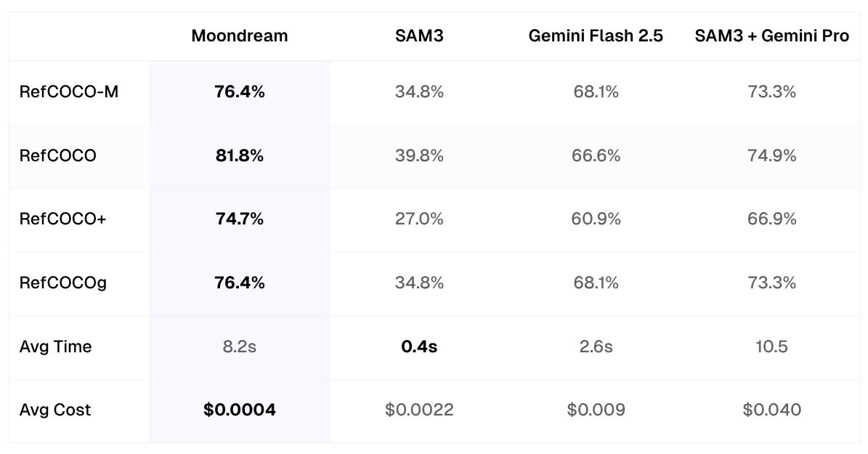Select the $0.0022 SAM3 cost cell
The width and height of the screenshot is (868, 454).
419,410
